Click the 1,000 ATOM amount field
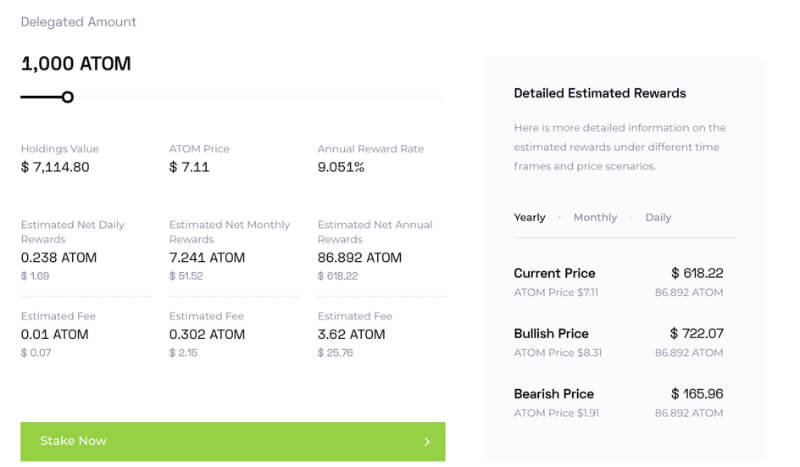 [x=76, y=64]
